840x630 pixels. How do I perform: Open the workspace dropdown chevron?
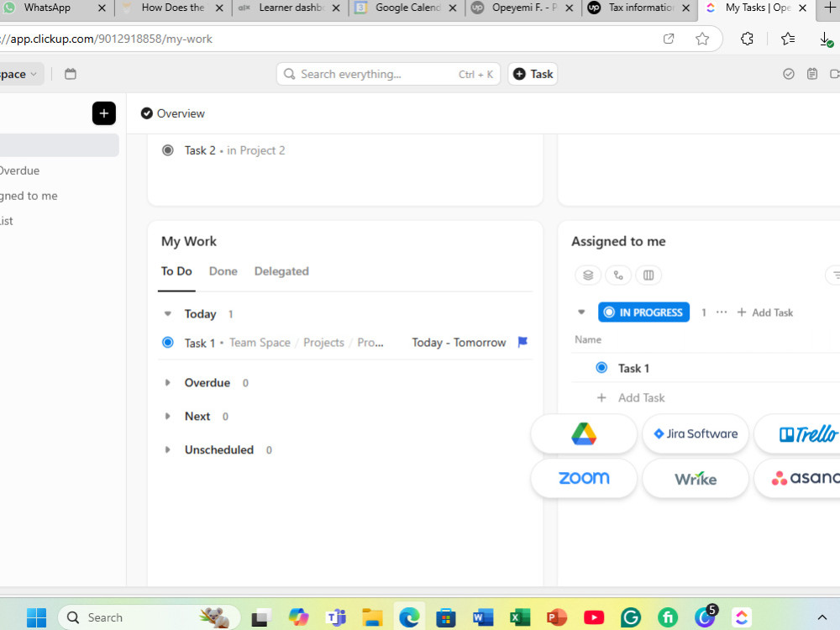click(x=34, y=74)
